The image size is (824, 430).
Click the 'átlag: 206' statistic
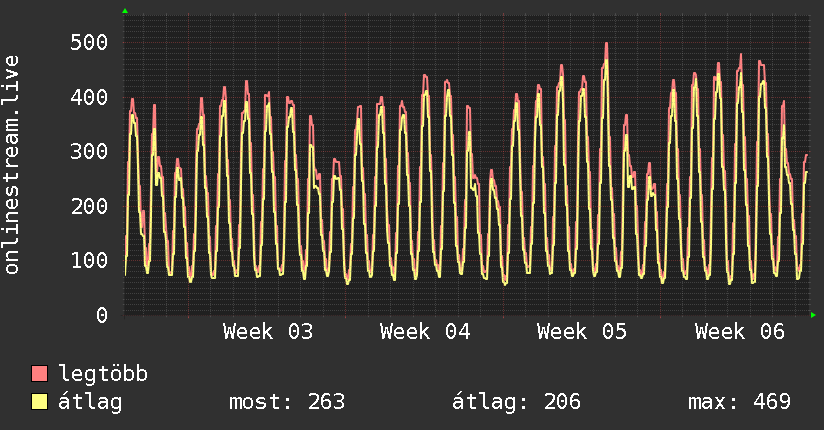tap(517, 402)
